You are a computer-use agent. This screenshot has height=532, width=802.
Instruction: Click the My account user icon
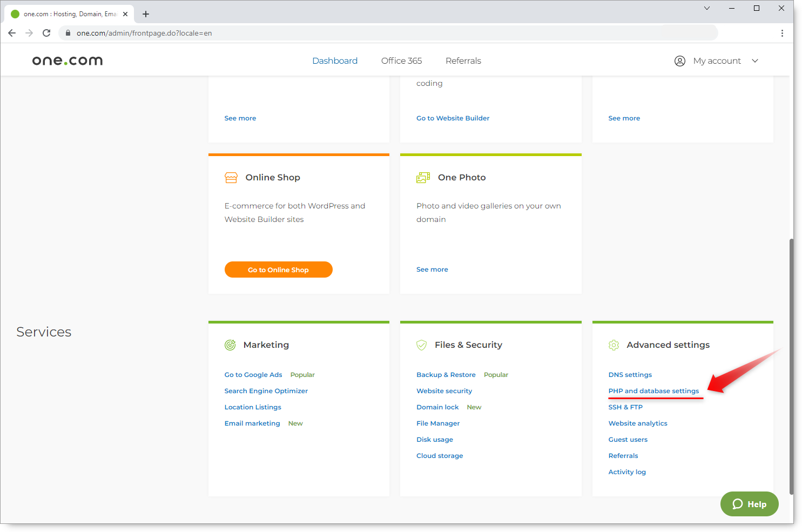[x=679, y=60]
